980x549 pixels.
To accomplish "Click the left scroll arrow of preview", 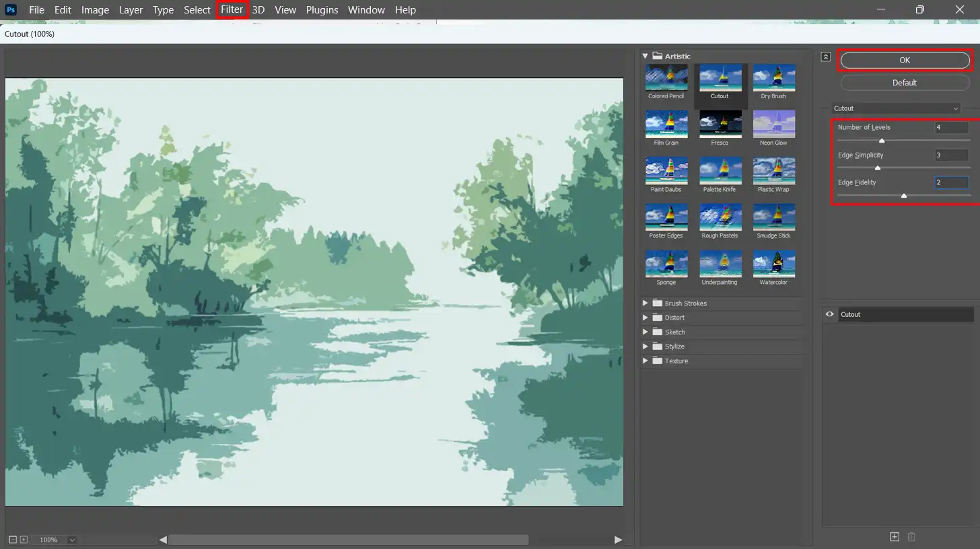I will point(163,540).
